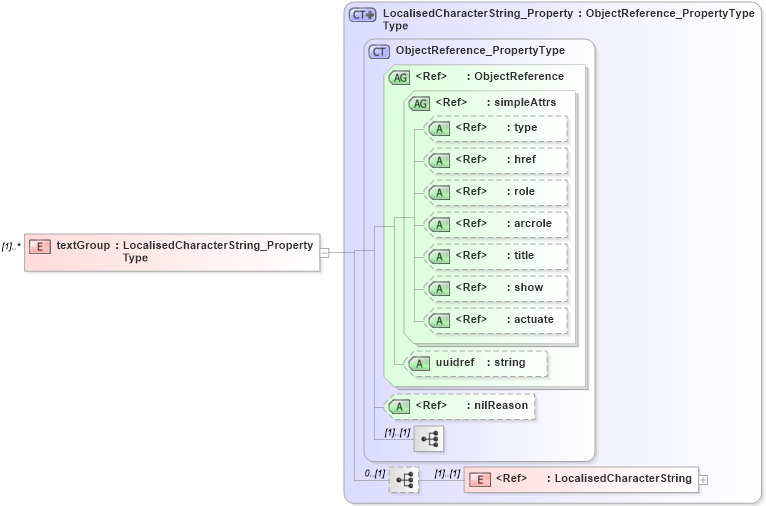Click the A icon of arcrole attribute
This screenshot has height=506, width=766.
pos(439,225)
